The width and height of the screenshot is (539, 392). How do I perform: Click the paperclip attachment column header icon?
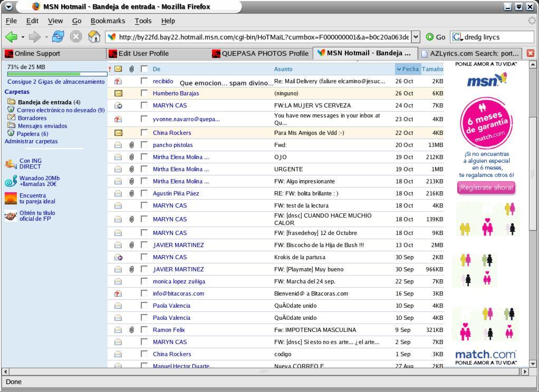(x=131, y=69)
